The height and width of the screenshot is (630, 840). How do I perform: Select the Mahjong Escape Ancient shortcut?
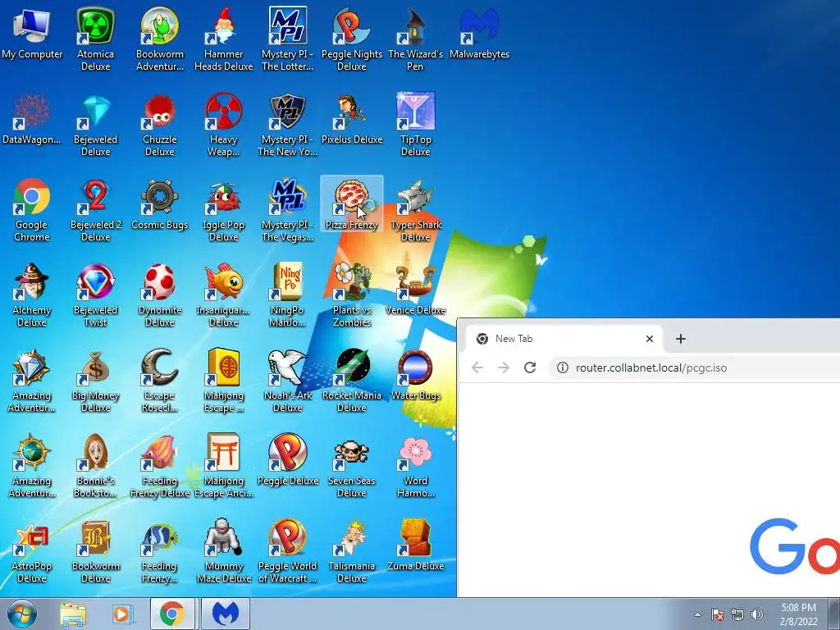point(223,466)
